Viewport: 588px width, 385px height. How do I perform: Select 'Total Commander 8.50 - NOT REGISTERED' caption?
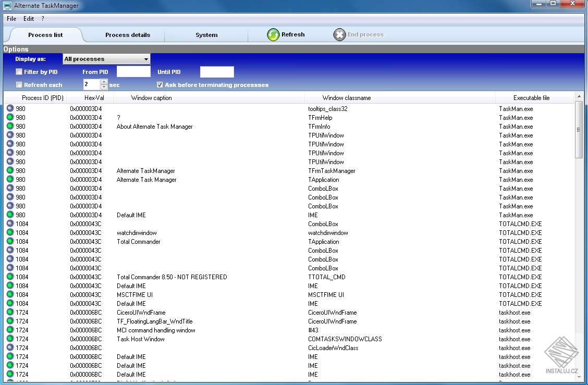(171, 277)
